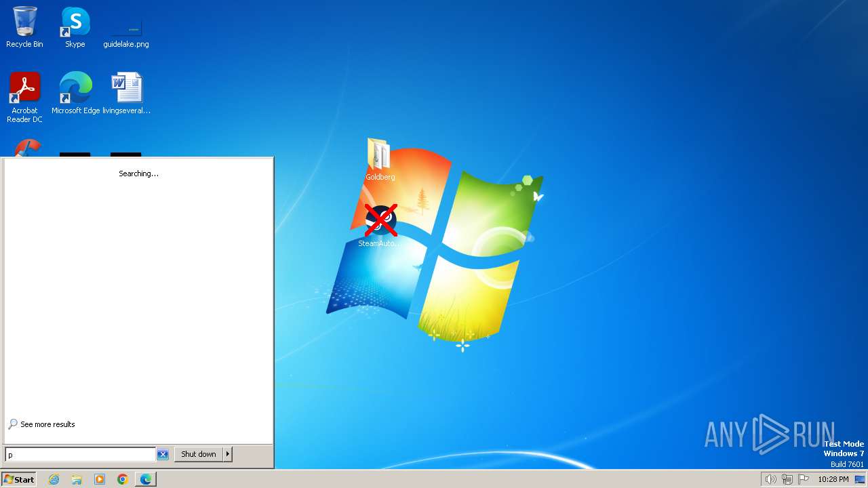Open Google Chrome from the taskbar
Screen dimensions: 868x488
(123, 479)
